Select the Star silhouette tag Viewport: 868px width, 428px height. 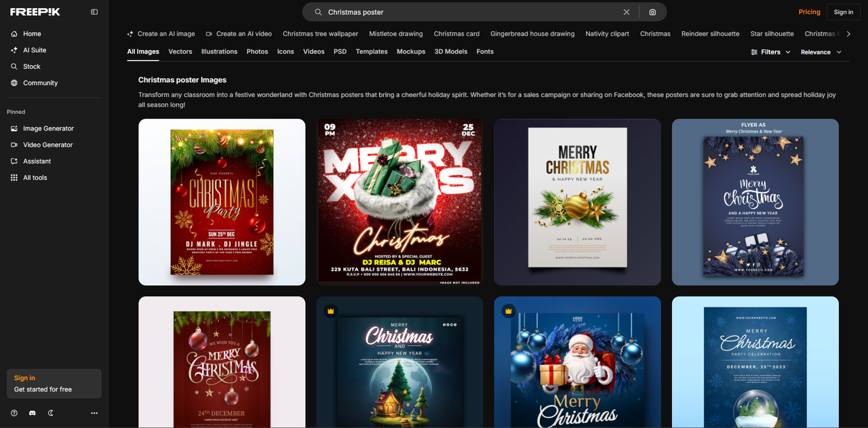[x=772, y=33]
